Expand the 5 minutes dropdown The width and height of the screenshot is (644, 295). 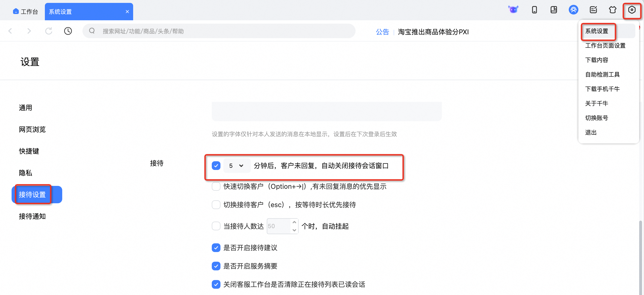pyautogui.click(x=237, y=166)
